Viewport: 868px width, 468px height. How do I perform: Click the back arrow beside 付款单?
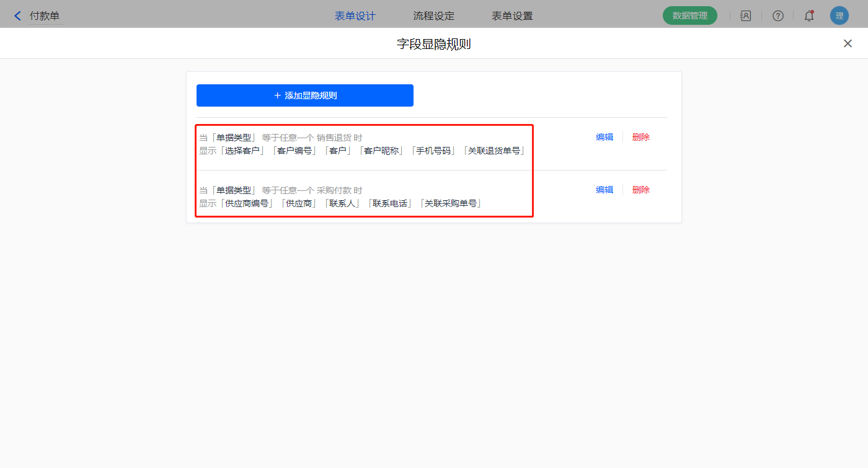click(17, 16)
